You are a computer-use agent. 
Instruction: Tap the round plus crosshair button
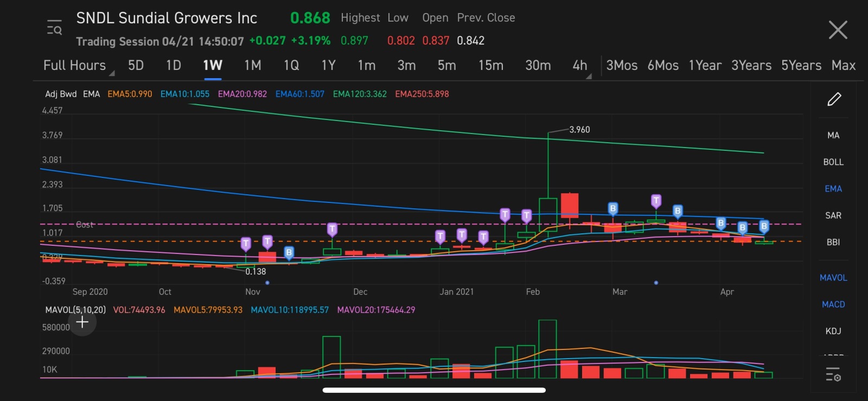[x=82, y=322]
